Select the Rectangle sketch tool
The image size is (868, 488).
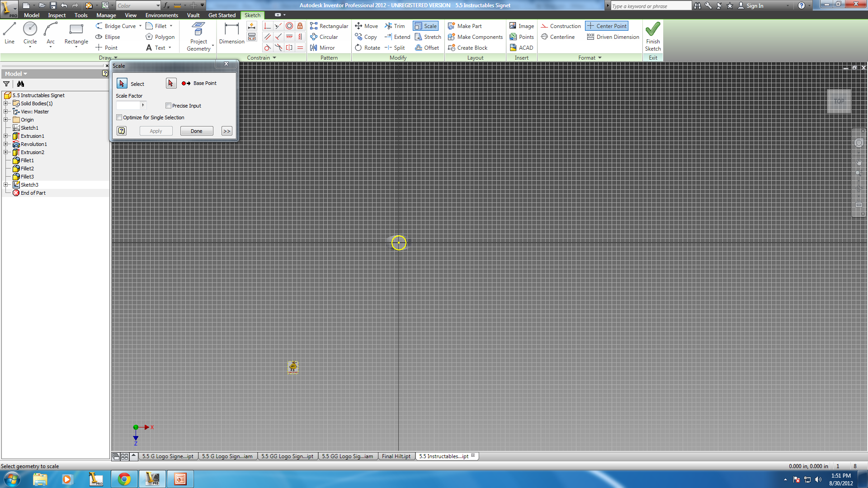pos(76,33)
